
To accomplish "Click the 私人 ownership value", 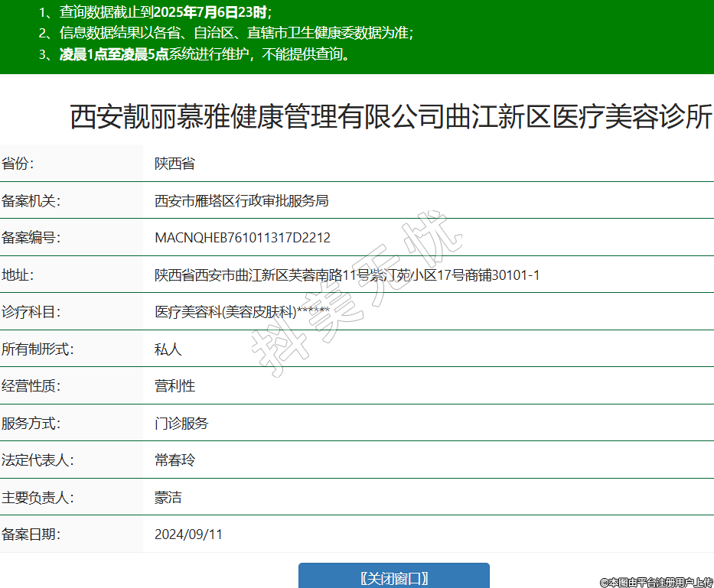I will pos(168,349).
